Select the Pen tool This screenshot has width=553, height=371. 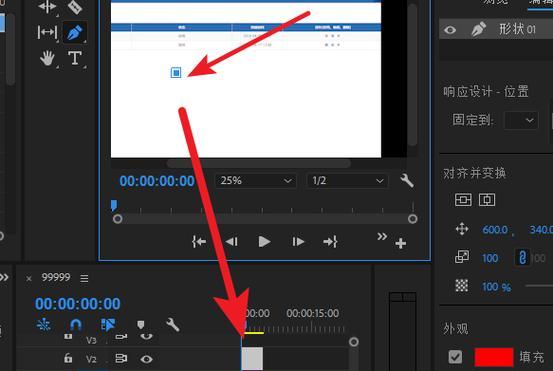[x=75, y=32]
